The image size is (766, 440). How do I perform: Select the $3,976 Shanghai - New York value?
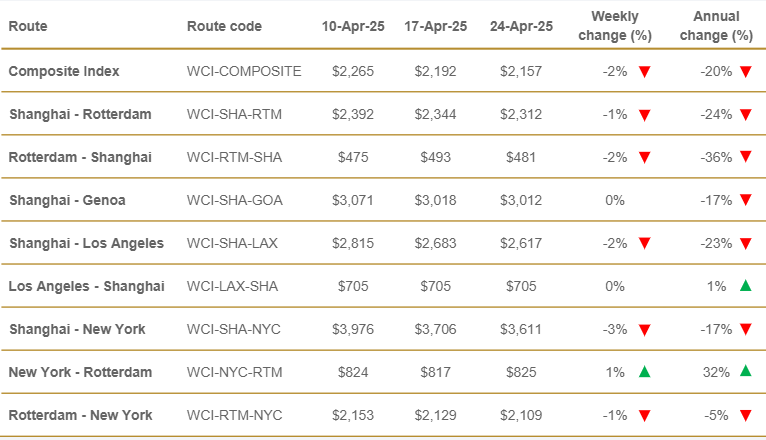pyautogui.click(x=353, y=329)
